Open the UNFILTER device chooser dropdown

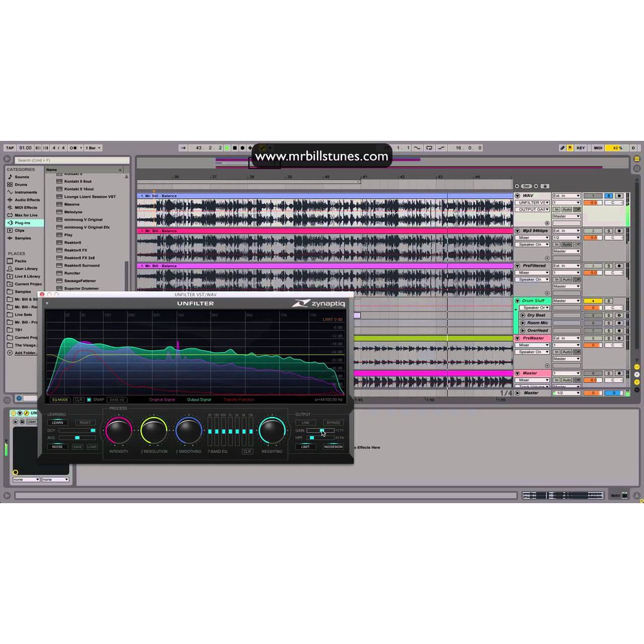532,203
